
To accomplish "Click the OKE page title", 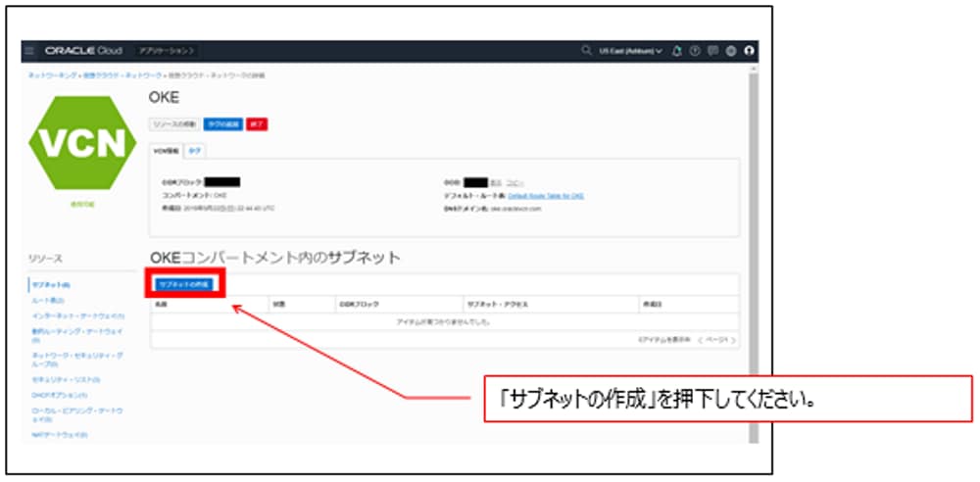I will point(164,98).
